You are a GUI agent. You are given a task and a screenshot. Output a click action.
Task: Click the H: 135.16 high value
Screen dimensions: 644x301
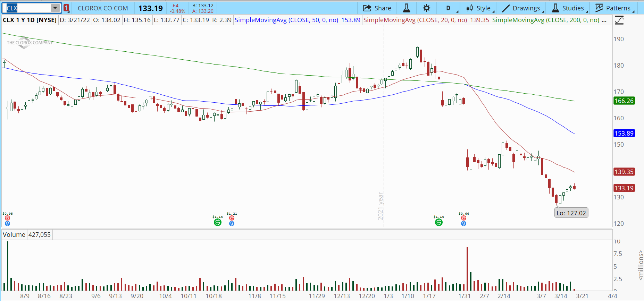(137, 20)
